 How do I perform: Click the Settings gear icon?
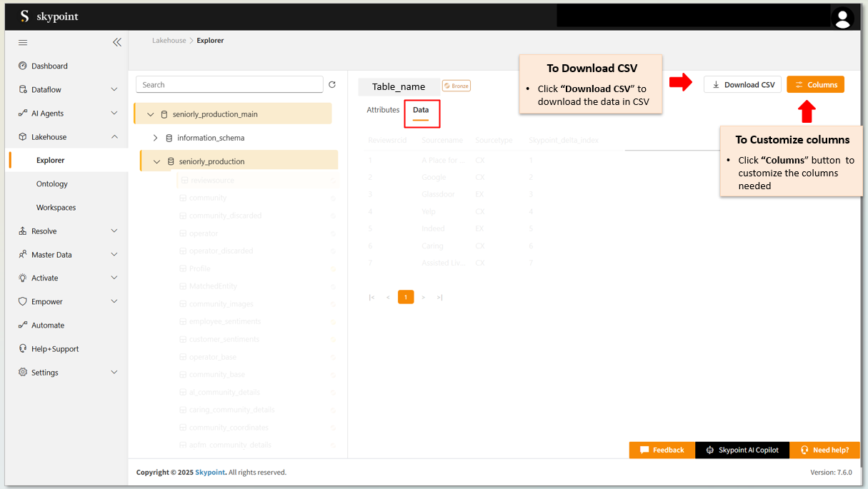tap(23, 373)
